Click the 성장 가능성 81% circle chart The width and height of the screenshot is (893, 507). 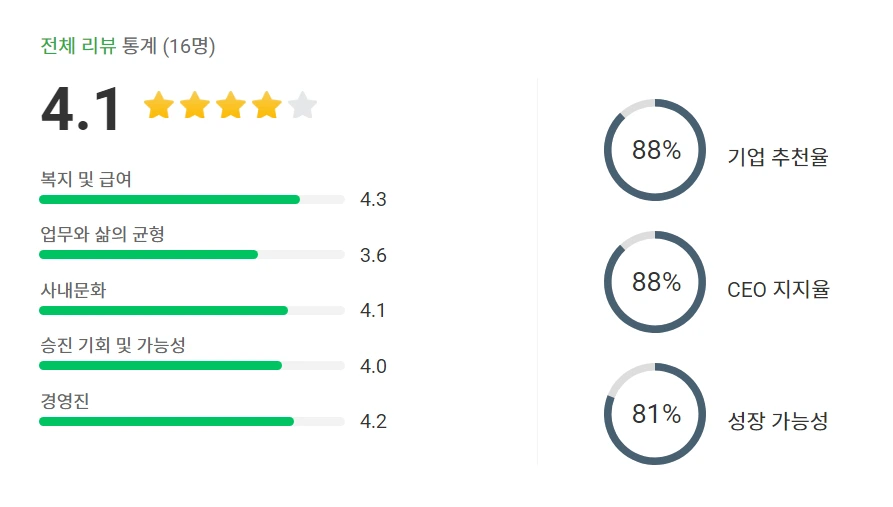[655, 414]
